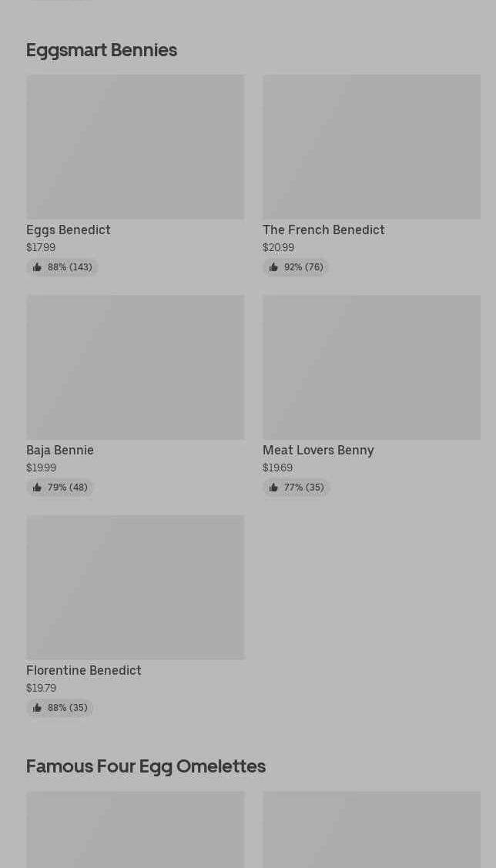Open the Florentine Benedict item photo
496x868 pixels.
[x=135, y=587]
